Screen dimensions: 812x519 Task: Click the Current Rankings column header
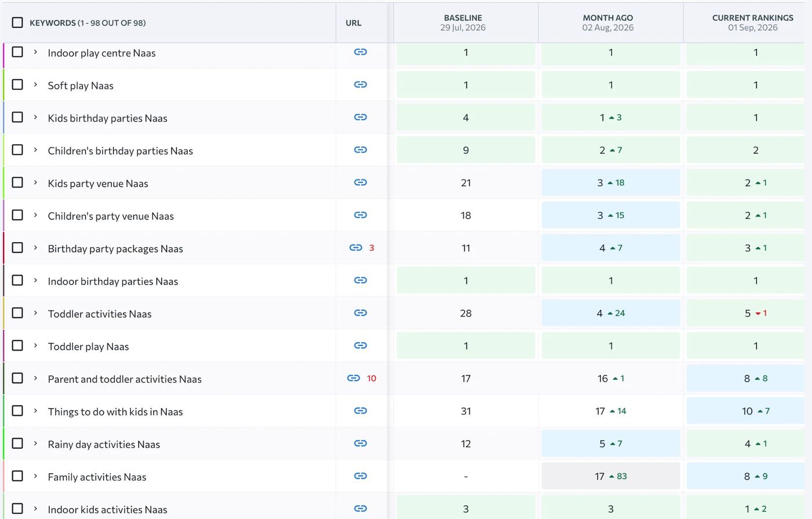[753, 23]
